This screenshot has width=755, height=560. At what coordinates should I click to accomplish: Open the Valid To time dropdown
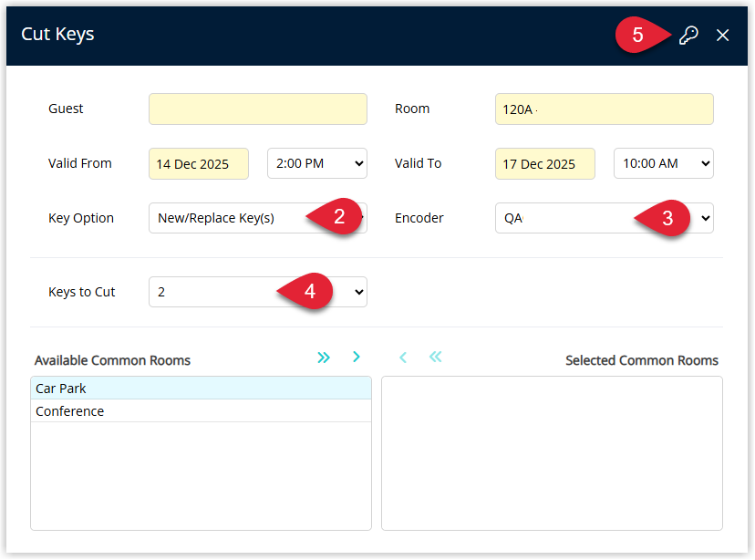664,164
